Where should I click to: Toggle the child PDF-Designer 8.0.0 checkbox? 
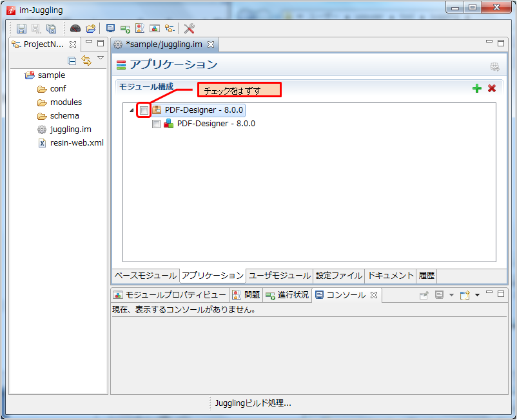(x=156, y=124)
